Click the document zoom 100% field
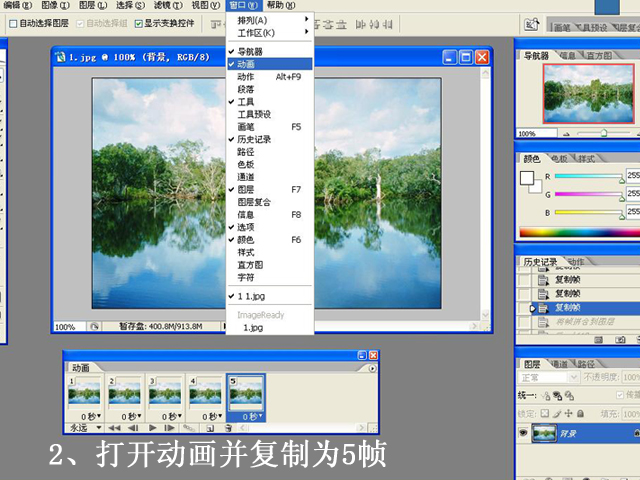 (x=70, y=327)
